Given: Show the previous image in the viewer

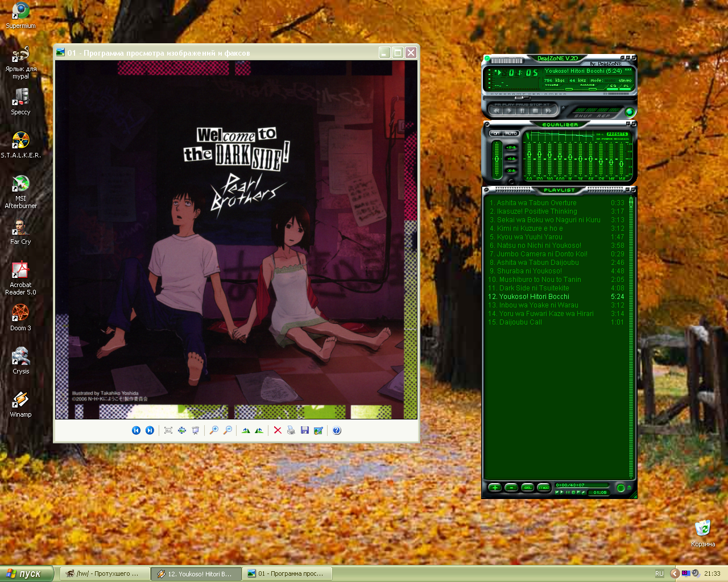Looking at the screenshot, I should coord(136,430).
